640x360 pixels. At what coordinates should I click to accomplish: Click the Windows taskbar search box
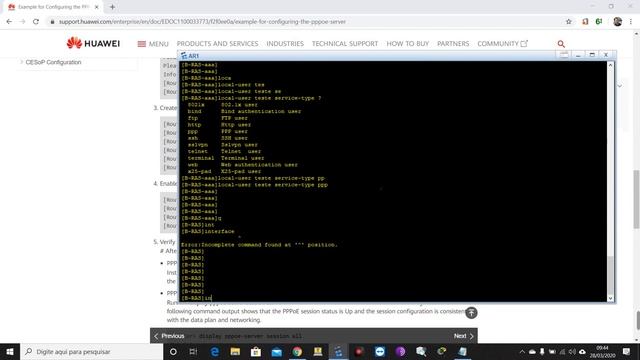point(91,351)
